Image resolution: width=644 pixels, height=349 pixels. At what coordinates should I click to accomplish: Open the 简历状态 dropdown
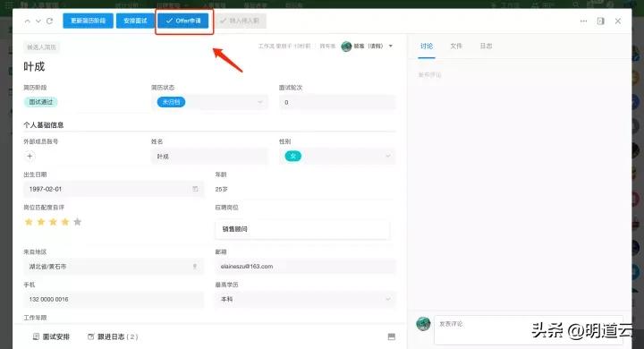(x=210, y=102)
